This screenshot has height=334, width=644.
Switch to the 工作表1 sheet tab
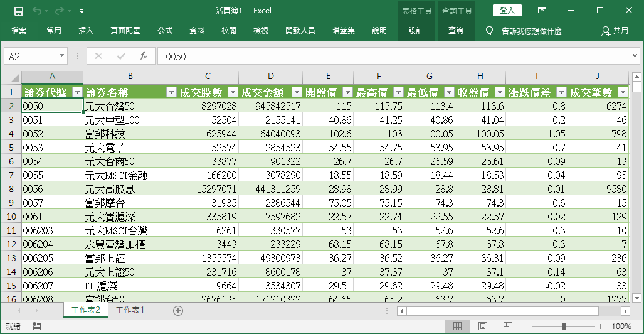pos(130,310)
